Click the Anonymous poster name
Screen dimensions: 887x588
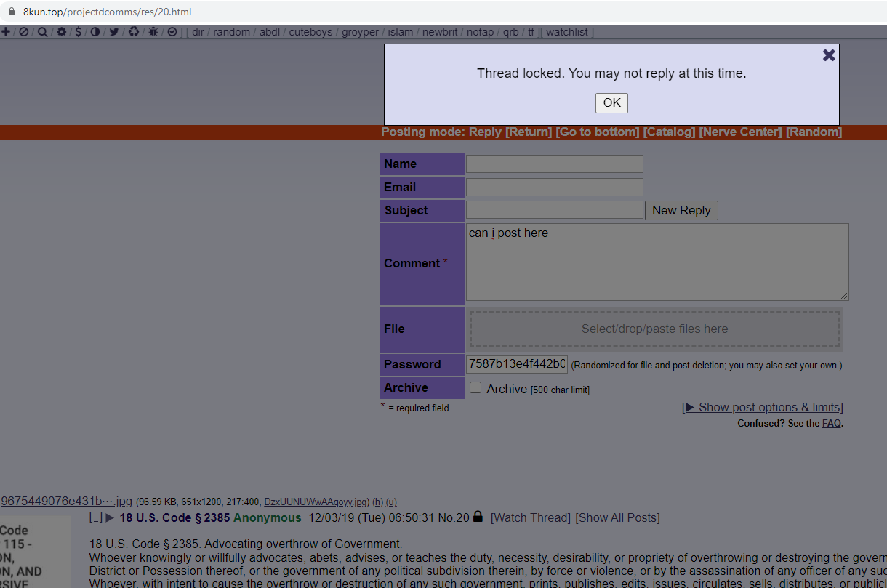(x=267, y=517)
